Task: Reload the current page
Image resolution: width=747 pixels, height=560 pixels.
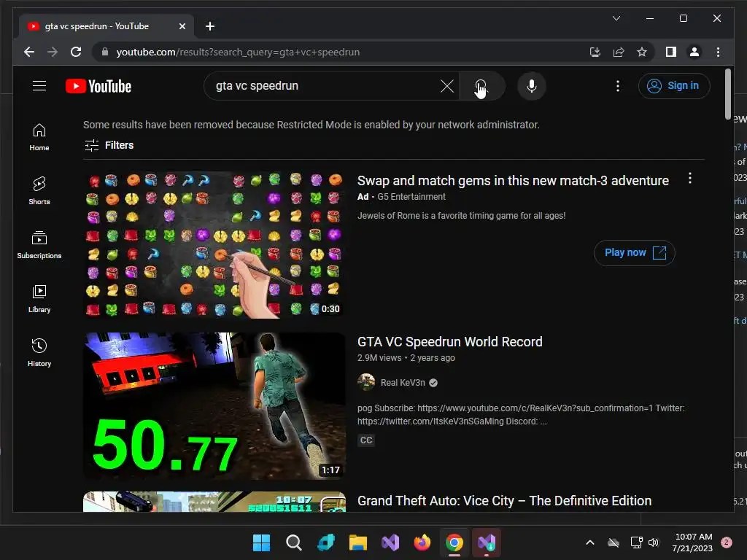Action: pyautogui.click(x=76, y=52)
